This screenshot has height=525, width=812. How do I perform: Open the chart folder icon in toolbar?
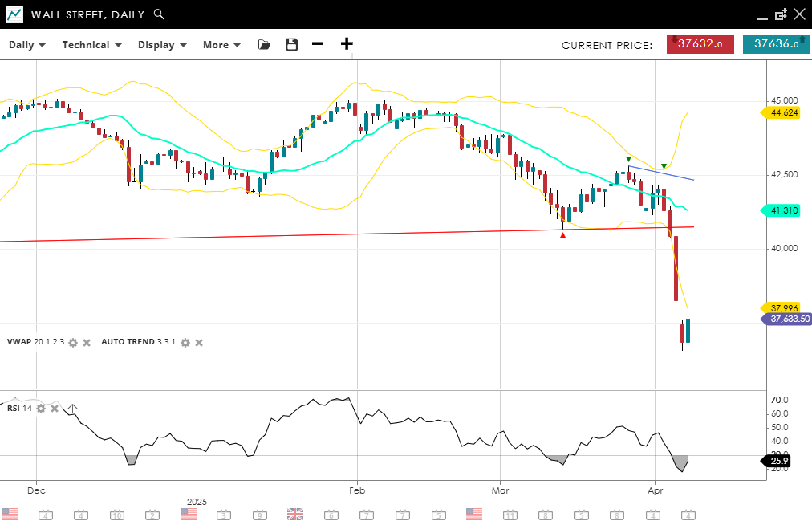(x=264, y=45)
